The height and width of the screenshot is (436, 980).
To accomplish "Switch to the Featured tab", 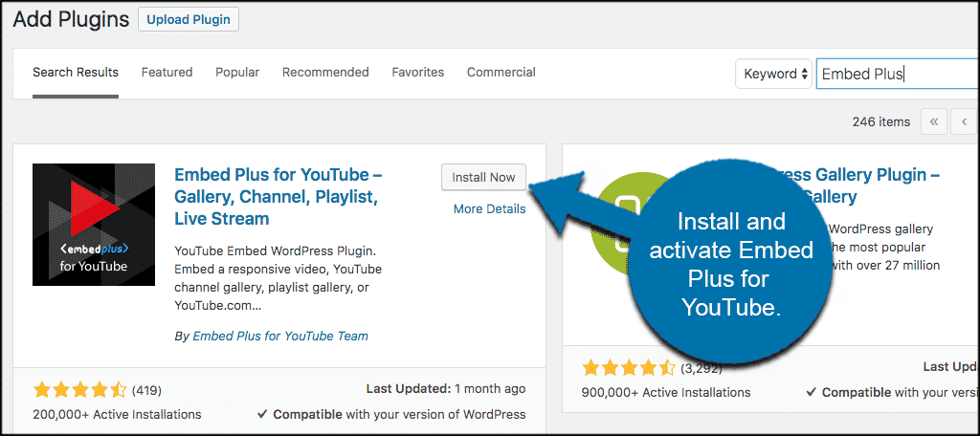I will pyautogui.click(x=167, y=73).
